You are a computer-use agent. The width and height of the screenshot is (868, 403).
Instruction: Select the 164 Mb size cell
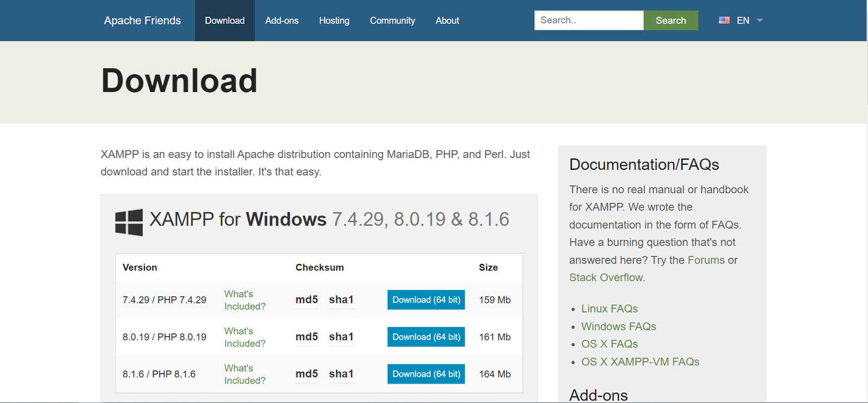495,374
